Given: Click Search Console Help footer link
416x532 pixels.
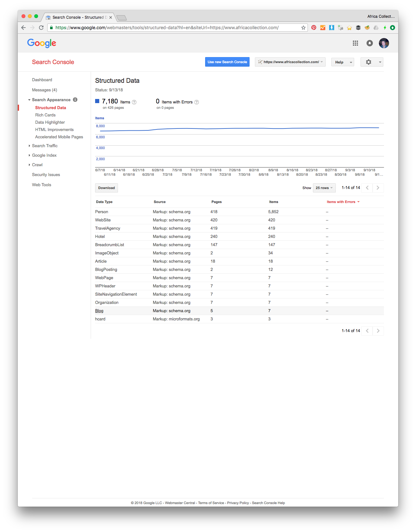Looking at the screenshot, I should 268,503.
